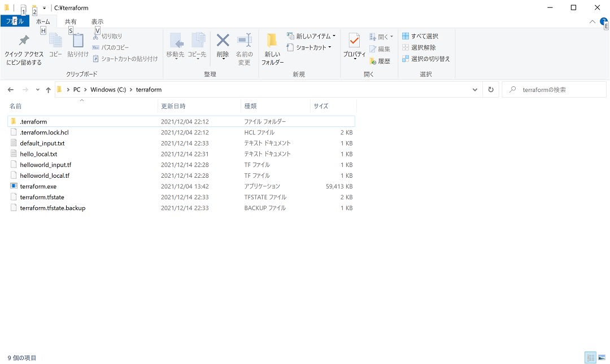
Task: Expand address bar history dropdown
Action: (474, 90)
